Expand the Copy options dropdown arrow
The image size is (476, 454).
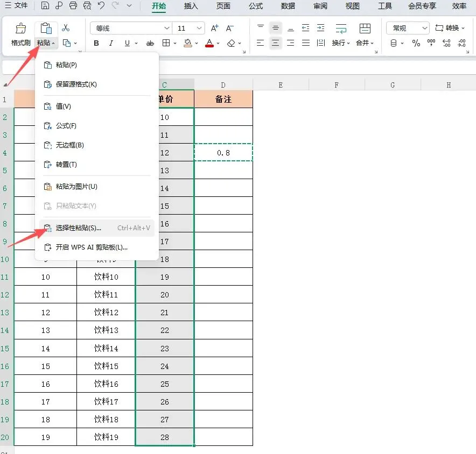point(75,44)
